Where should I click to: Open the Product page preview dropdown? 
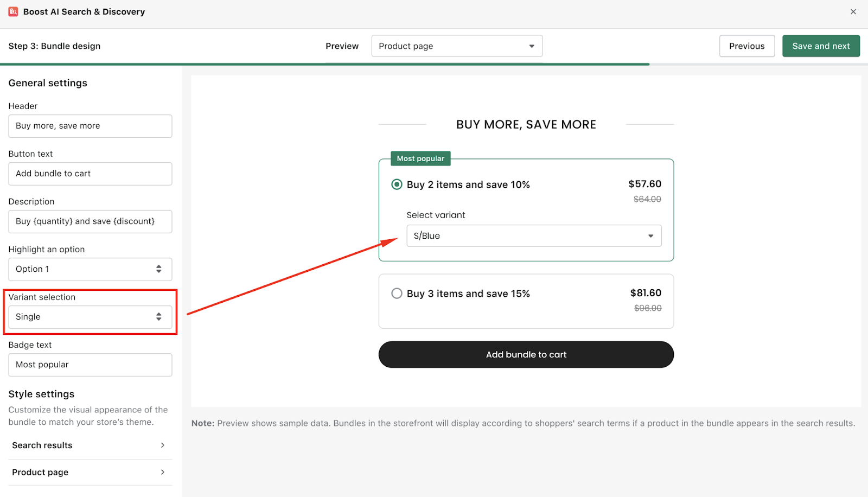tap(456, 46)
